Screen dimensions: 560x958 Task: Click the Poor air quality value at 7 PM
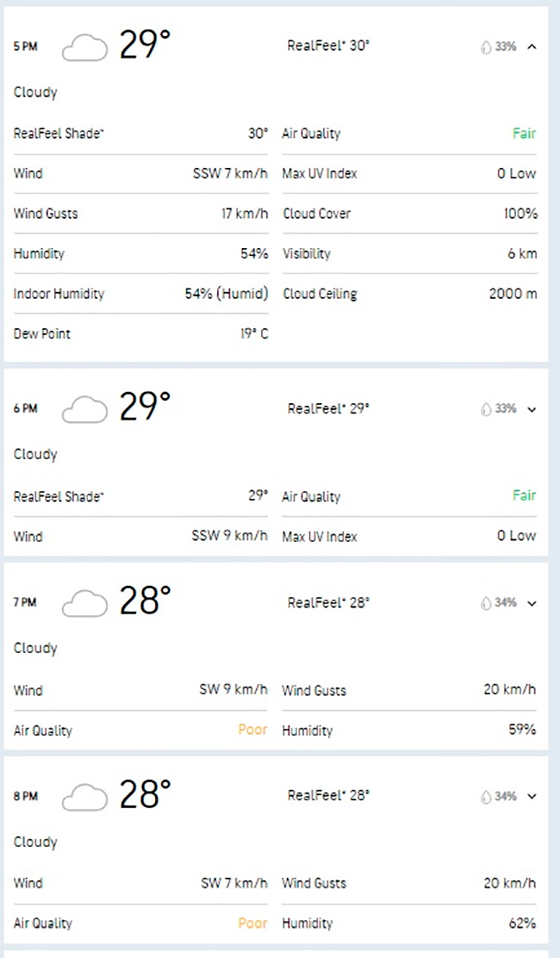(x=252, y=730)
